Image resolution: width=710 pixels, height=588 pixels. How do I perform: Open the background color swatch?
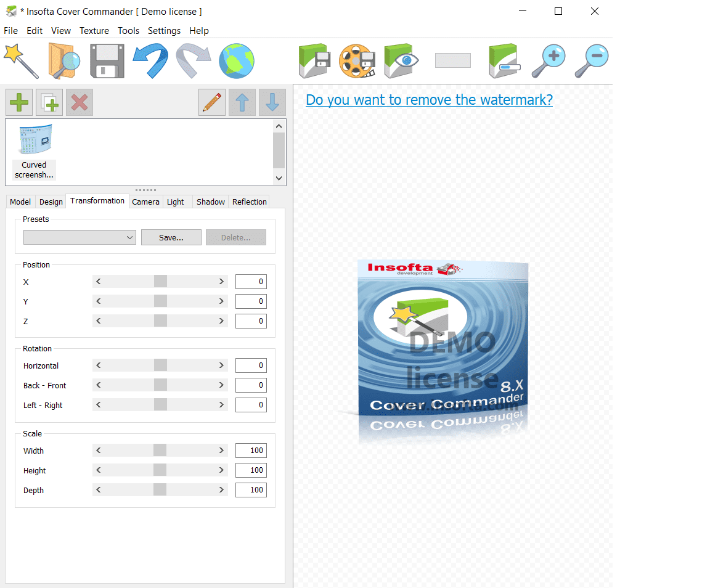(x=453, y=60)
